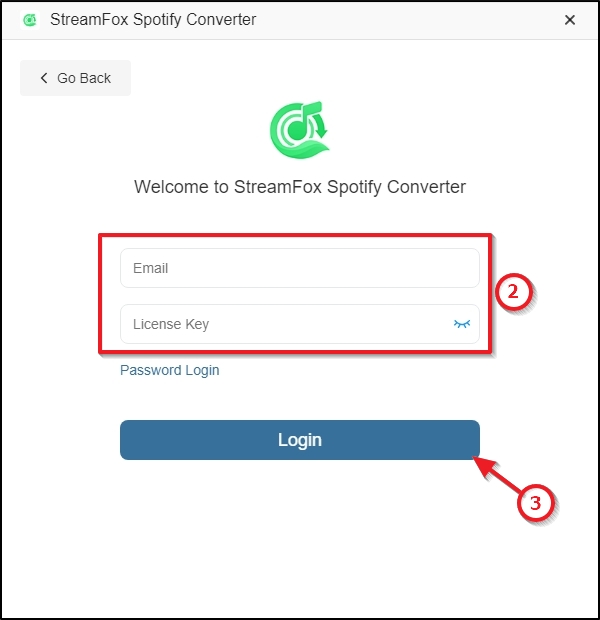Focus the Email input field
The image size is (600, 620).
click(x=300, y=268)
